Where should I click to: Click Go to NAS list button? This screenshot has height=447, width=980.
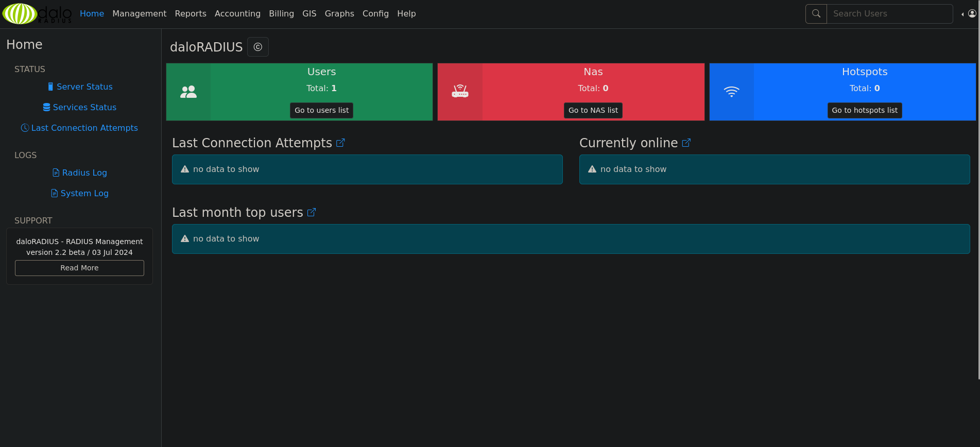coord(593,110)
